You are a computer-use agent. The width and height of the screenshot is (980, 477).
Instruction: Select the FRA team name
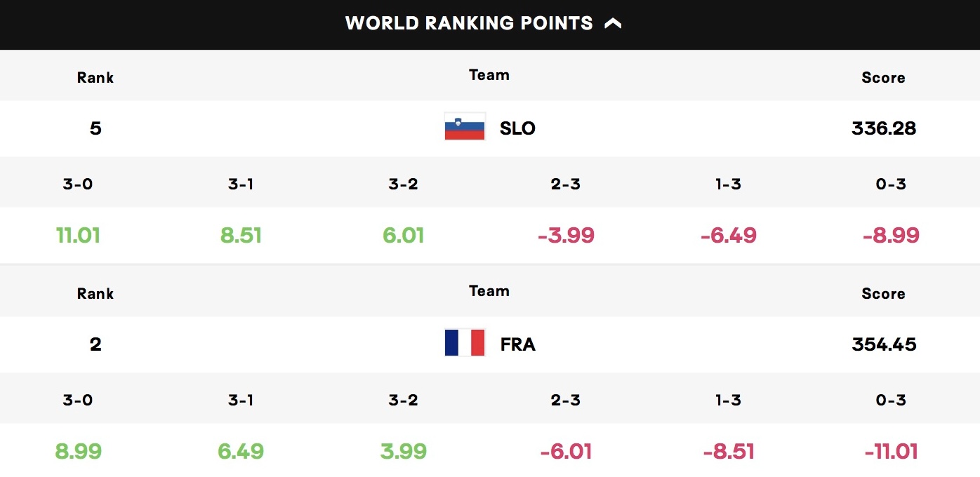(517, 344)
